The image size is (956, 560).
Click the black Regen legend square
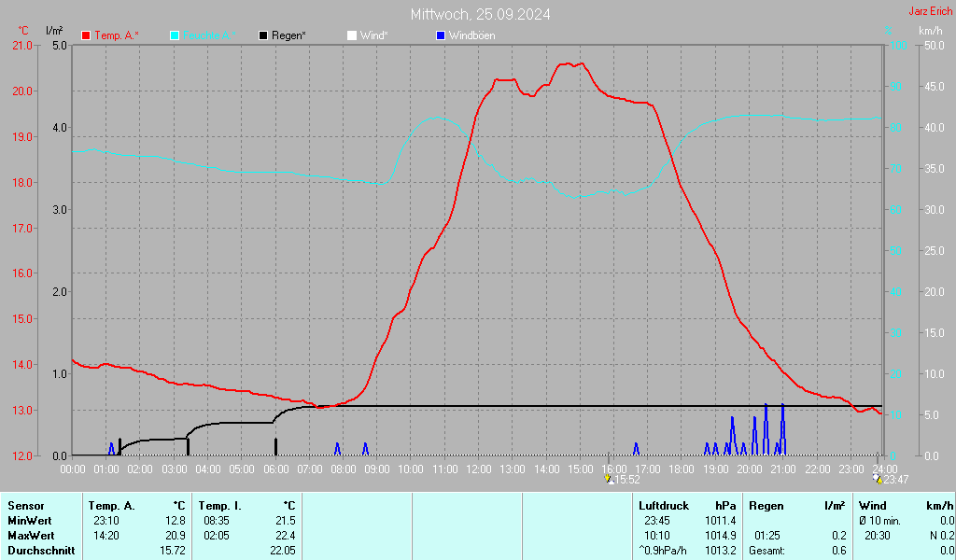tap(263, 35)
